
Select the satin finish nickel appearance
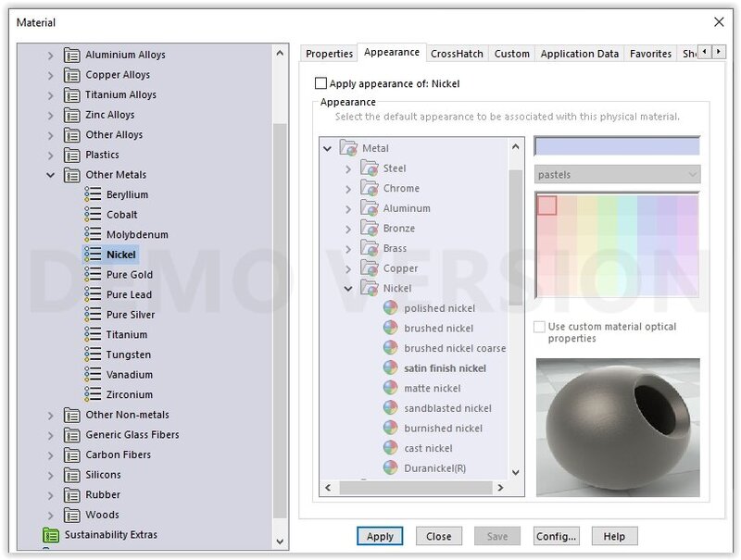pyautogui.click(x=445, y=368)
